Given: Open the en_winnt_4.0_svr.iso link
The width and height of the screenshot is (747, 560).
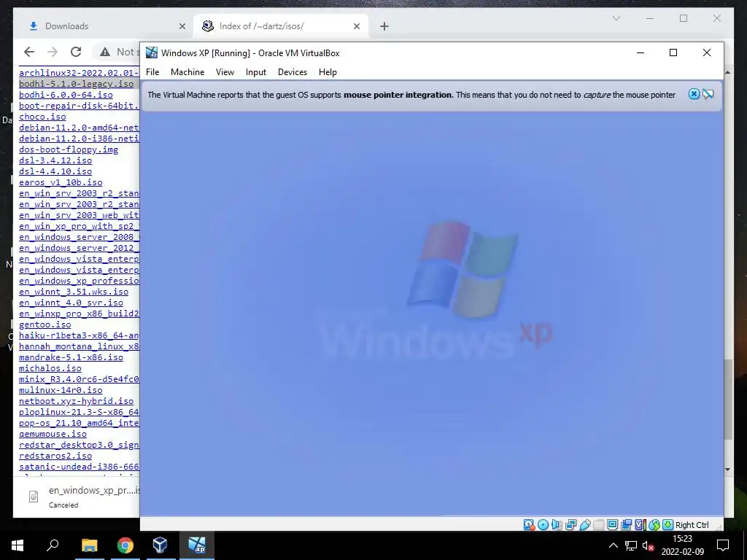Looking at the screenshot, I should tap(71, 303).
